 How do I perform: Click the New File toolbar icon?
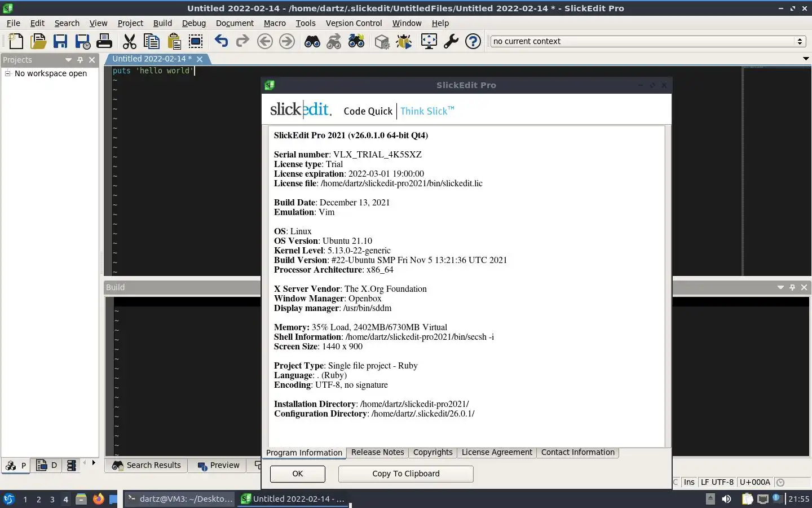pyautogui.click(x=16, y=41)
